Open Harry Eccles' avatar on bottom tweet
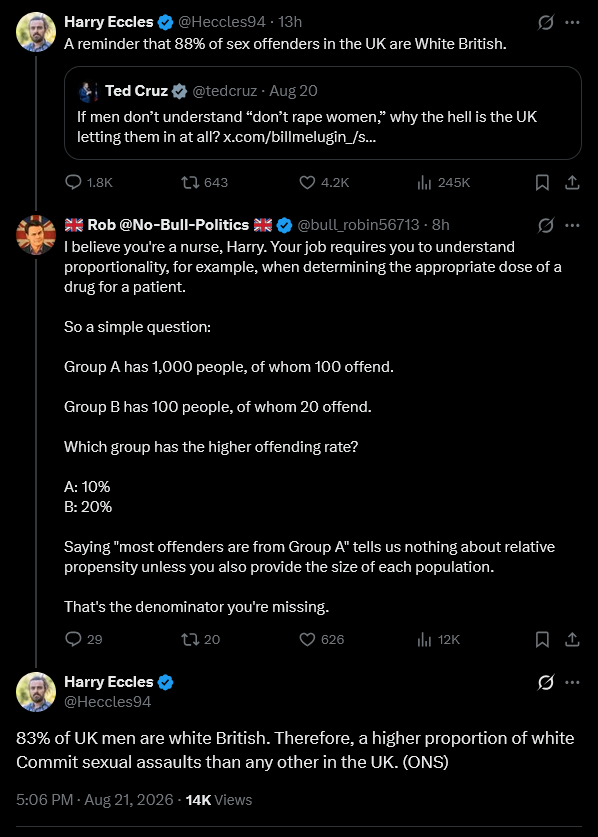598x837 pixels. (x=36, y=691)
